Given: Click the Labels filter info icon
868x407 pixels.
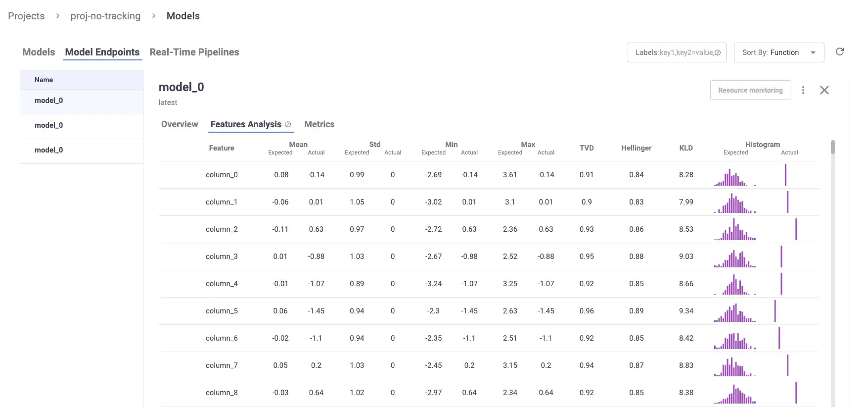Looking at the screenshot, I should click(x=718, y=52).
